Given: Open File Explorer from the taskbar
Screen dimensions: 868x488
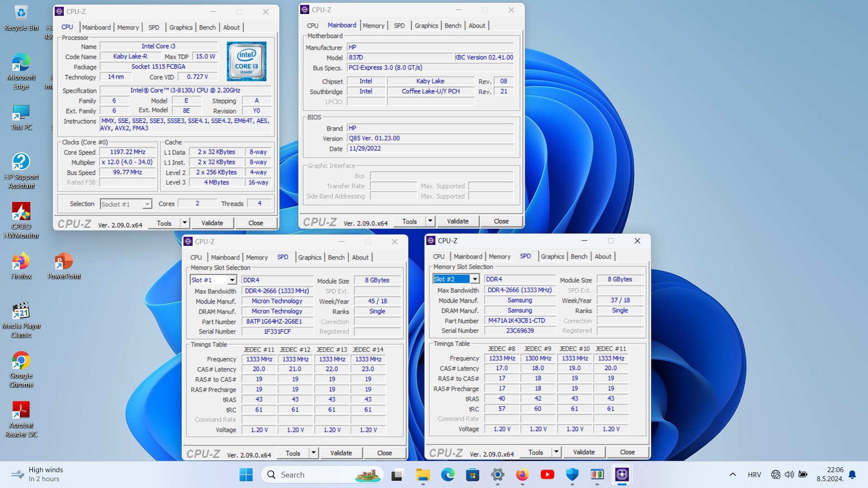Looking at the screenshot, I should tap(423, 474).
